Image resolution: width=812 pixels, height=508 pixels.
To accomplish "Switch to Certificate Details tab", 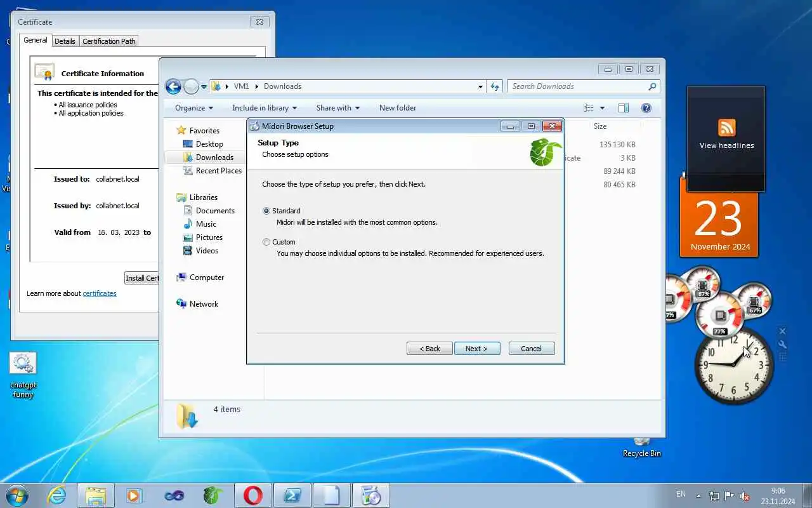I will point(65,41).
